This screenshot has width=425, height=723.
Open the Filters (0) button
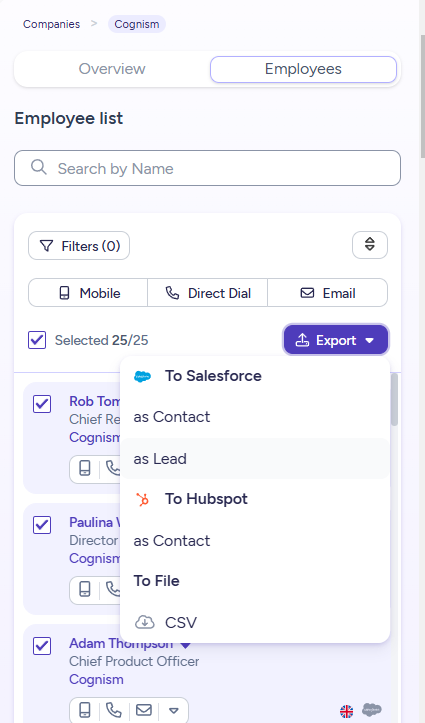(79, 246)
